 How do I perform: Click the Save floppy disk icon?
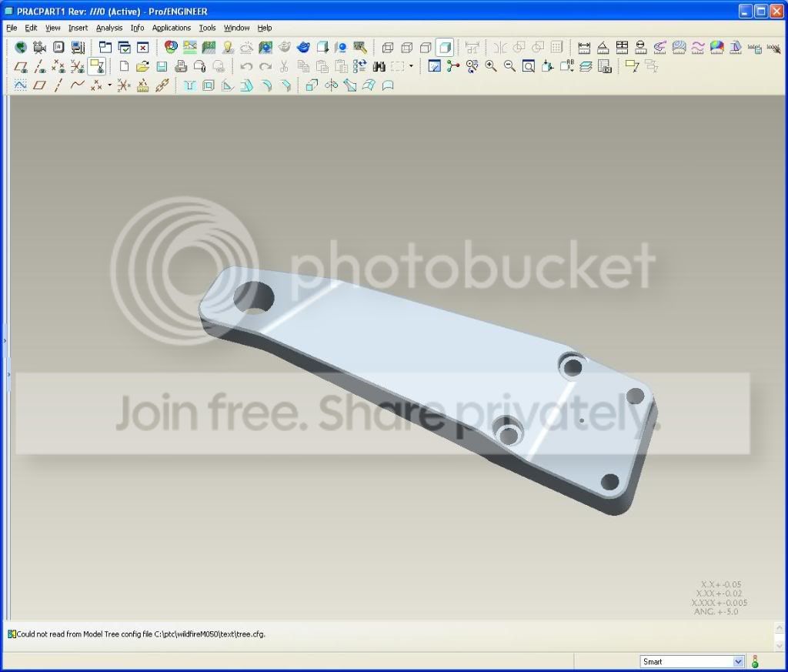[x=162, y=66]
